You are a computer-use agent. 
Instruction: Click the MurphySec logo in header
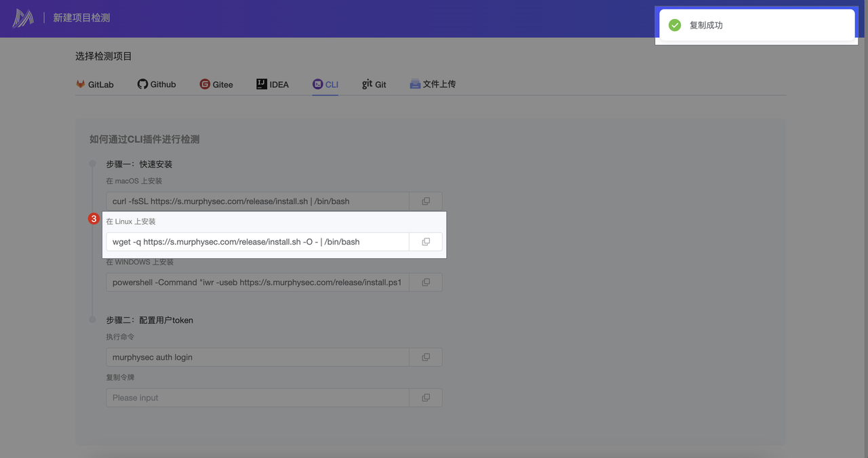click(23, 18)
